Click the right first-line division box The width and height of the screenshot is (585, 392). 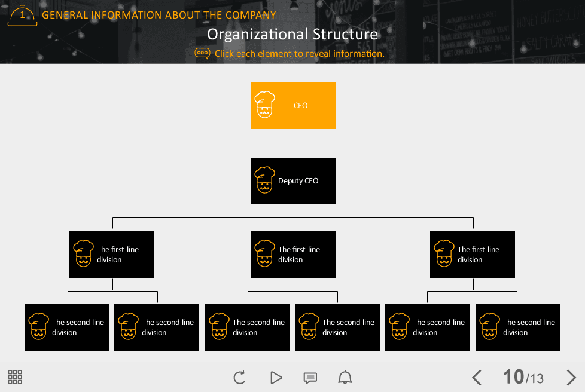coord(473,255)
